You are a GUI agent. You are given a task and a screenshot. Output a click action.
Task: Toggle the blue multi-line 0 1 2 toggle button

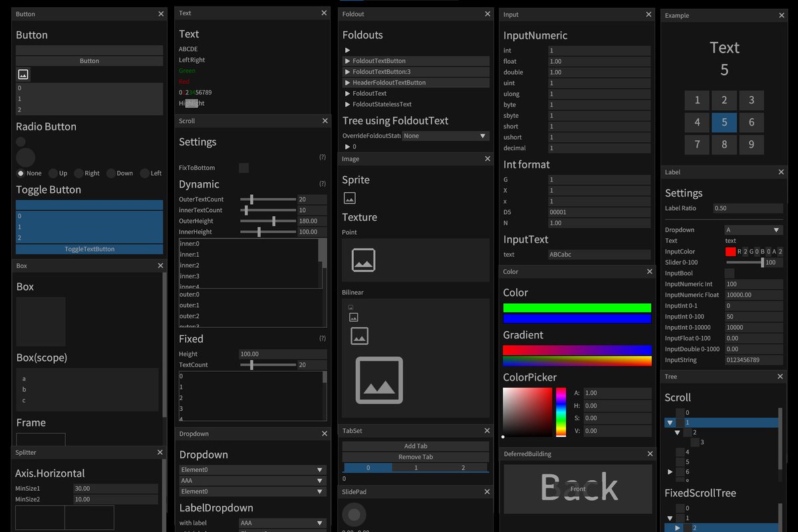point(89,227)
